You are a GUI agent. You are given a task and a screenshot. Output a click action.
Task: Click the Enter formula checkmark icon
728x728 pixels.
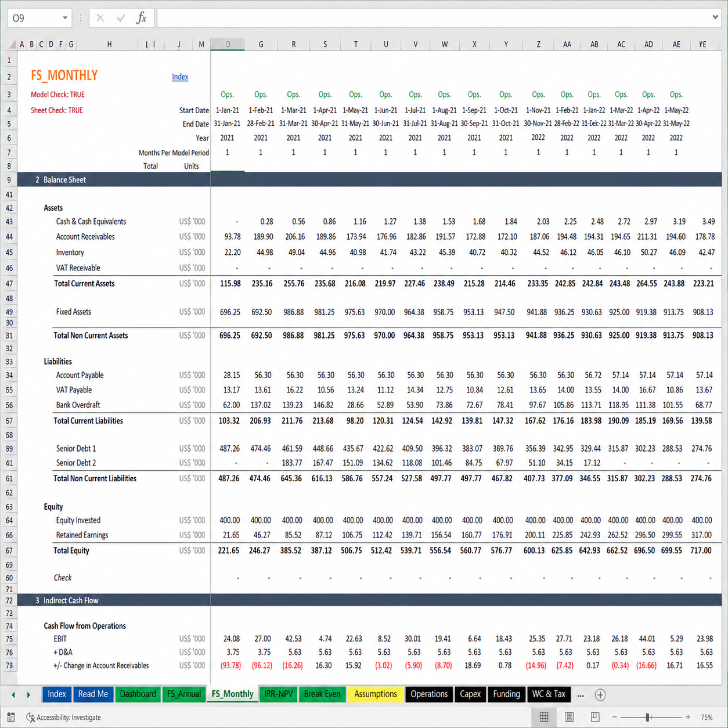[121, 18]
